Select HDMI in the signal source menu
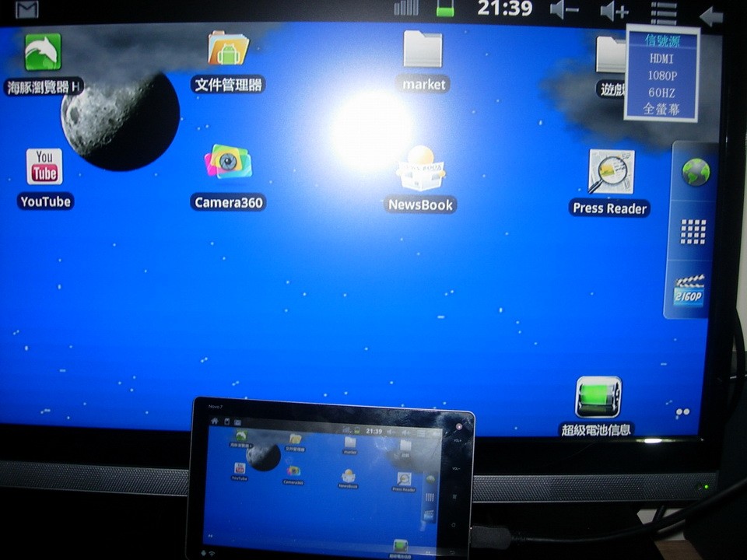The height and width of the screenshot is (560, 747). coord(661,58)
